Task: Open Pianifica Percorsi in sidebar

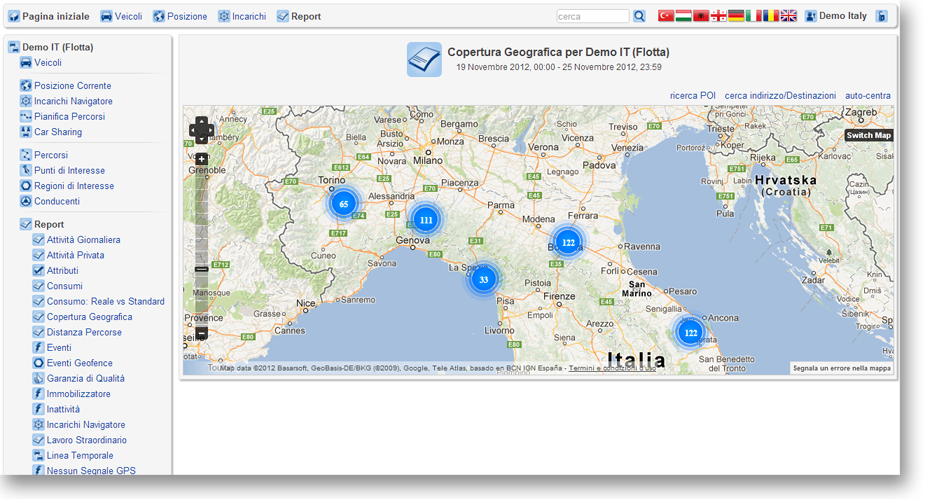Action: click(x=63, y=116)
